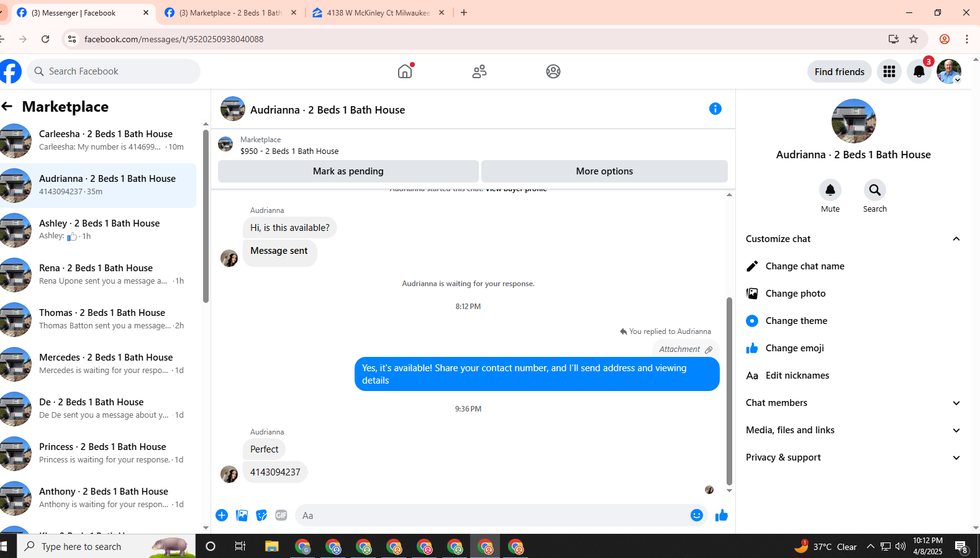Viewport: 980px width, 558px height.
Task: Attach a photo using the image icon
Action: click(x=242, y=515)
